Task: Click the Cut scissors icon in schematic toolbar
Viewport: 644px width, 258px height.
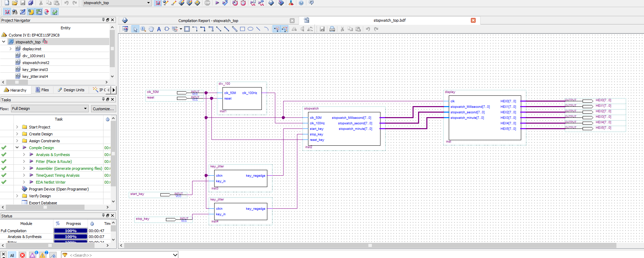Action: point(342,29)
